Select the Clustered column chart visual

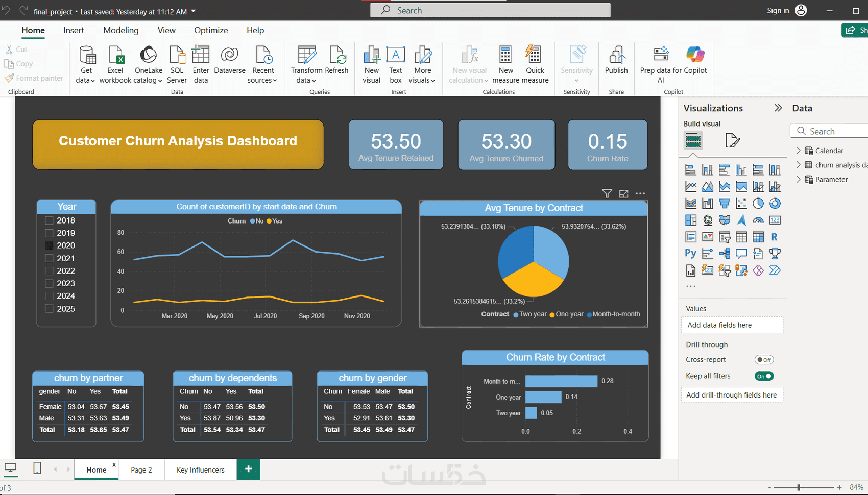741,170
